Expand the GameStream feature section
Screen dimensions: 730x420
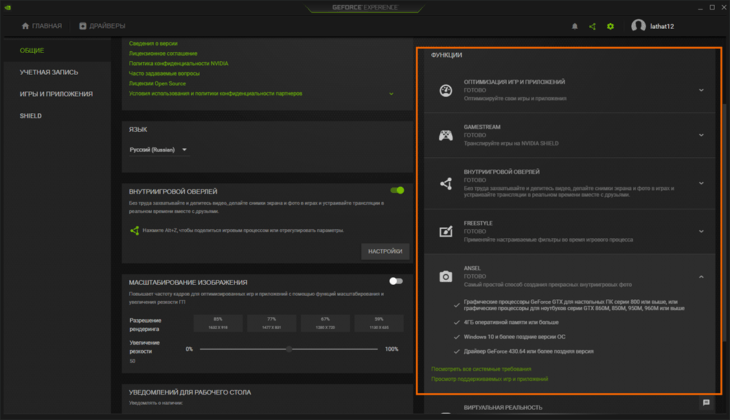click(701, 135)
